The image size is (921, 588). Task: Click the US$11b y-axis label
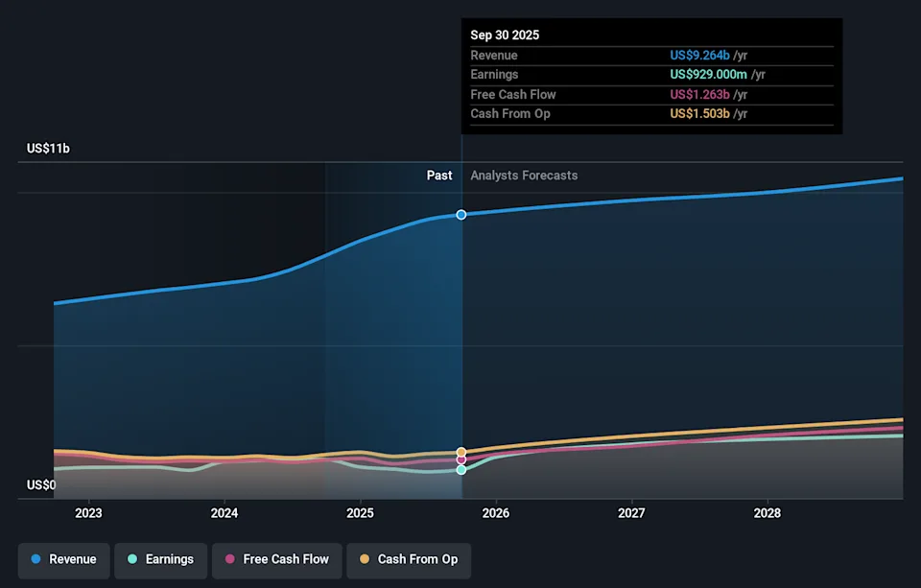click(x=48, y=149)
